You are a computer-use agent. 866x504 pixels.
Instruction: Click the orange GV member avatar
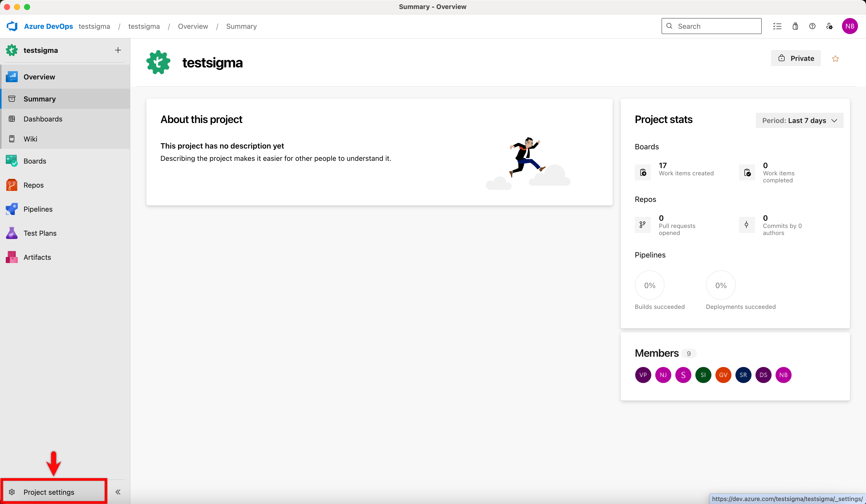tap(723, 375)
